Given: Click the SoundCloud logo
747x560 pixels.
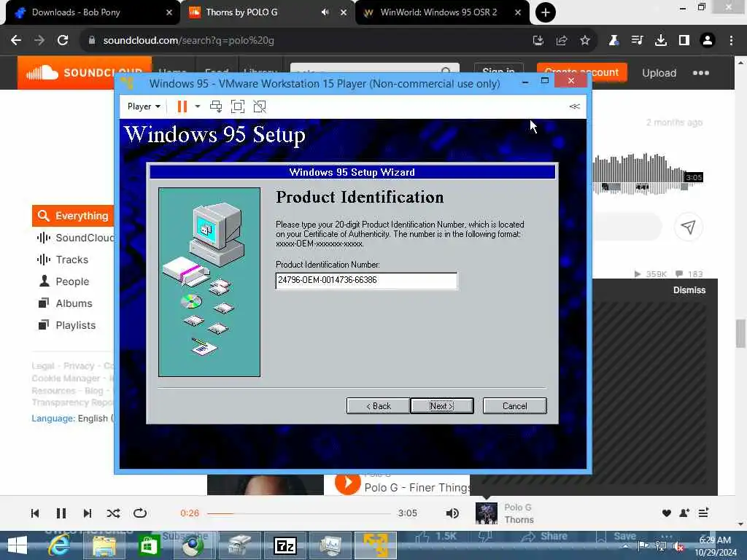Looking at the screenshot, I should pos(85,72).
